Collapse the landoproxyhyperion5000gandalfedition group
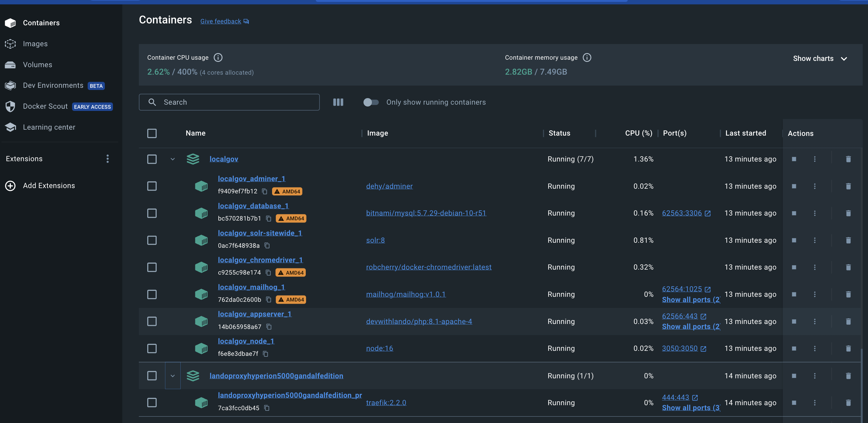This screenshot has width=868, height=423. coord(172,375)
